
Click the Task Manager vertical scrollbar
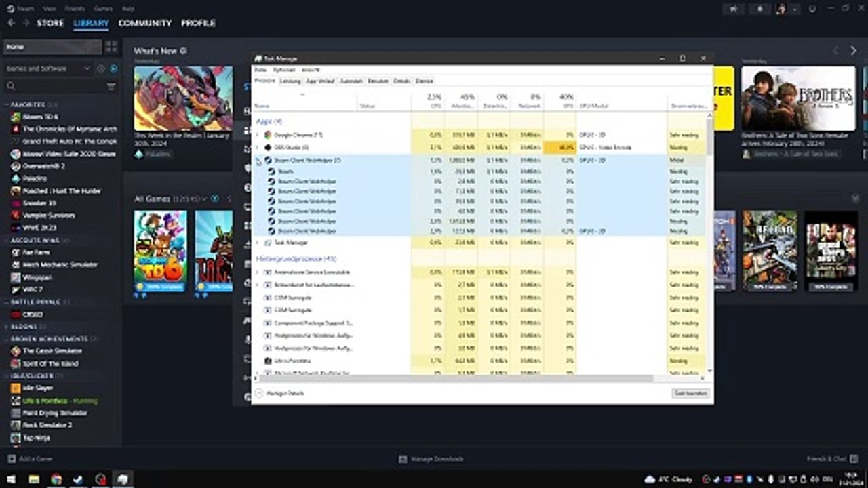709,242
